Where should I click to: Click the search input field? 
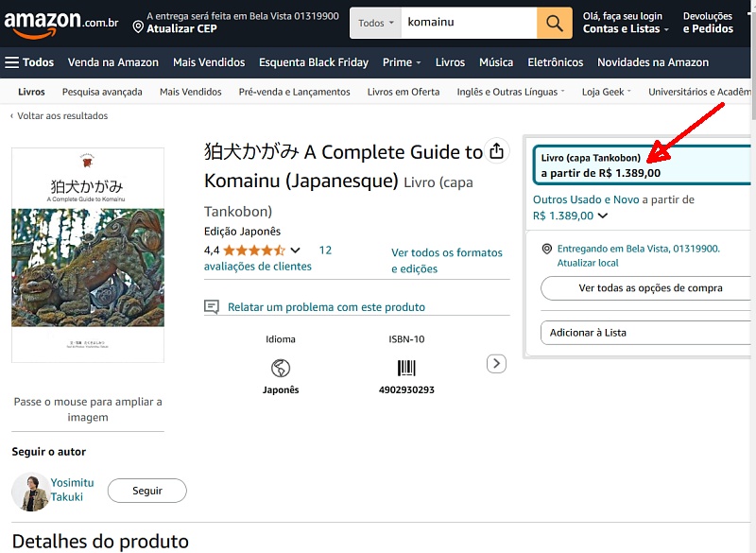468,22
